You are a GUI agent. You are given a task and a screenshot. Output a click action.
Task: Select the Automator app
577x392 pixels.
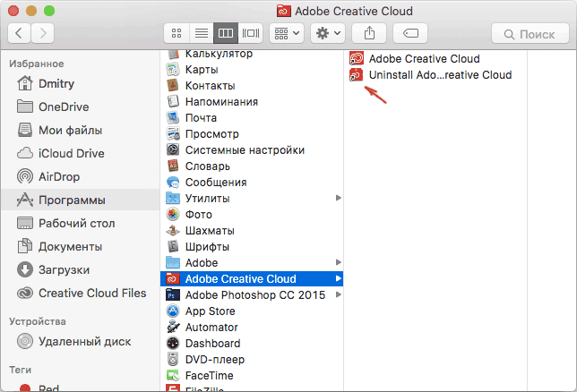252,328
